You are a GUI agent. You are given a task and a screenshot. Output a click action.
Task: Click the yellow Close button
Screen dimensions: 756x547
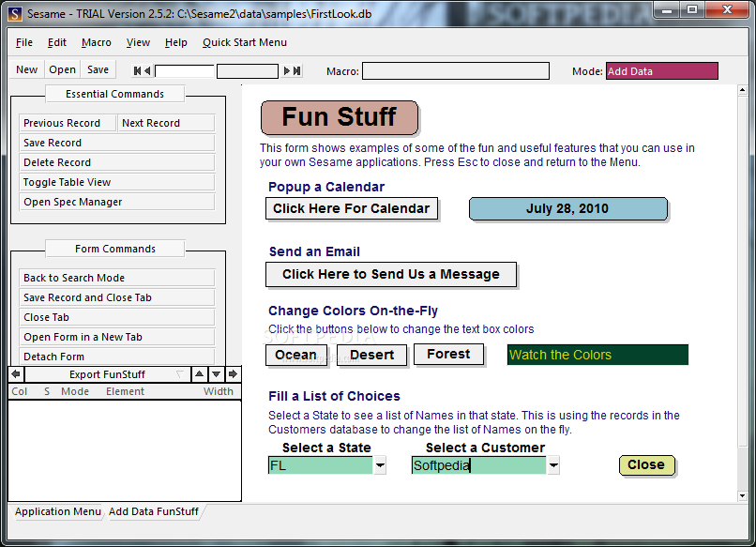tap(646, 465)
